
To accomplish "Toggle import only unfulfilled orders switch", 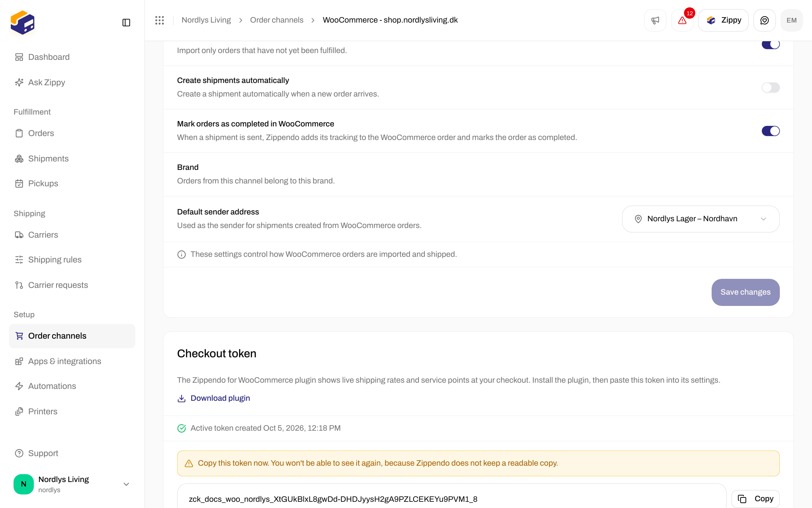I will coord(770,45).
